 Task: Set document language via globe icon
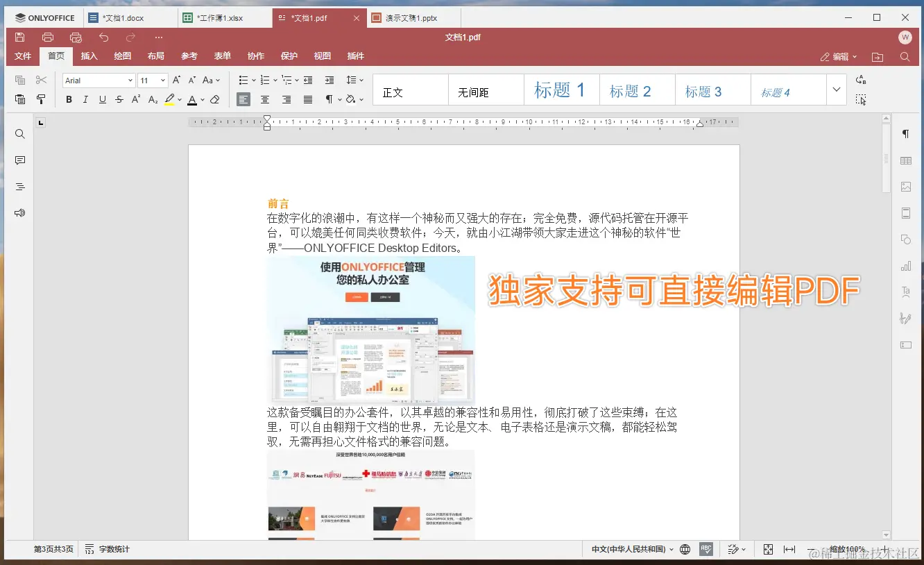685,549
